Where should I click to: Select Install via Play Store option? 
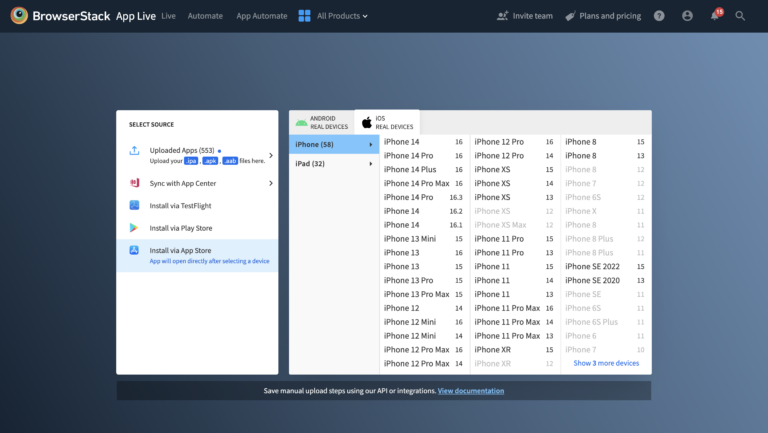(197, 228)
